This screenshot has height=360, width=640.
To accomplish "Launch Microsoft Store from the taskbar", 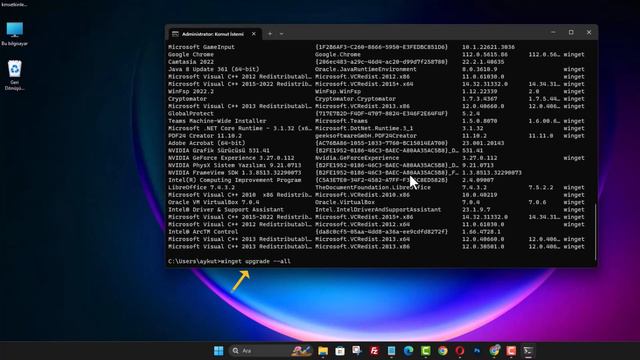I will [340, 351].
